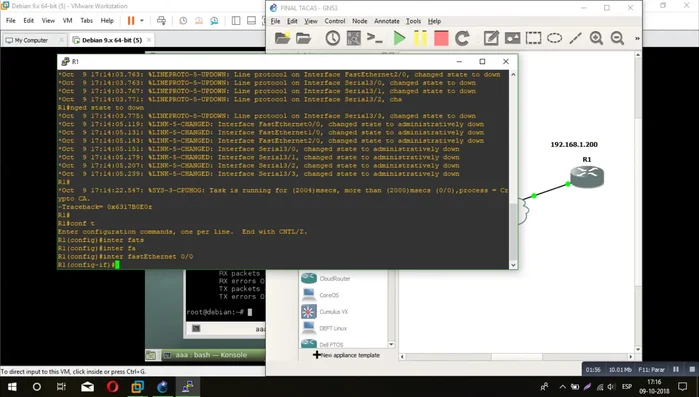This screenshot has width=699, height=397.
Task: Click VMware take snapshot clock icon
Action: (183, 20)
